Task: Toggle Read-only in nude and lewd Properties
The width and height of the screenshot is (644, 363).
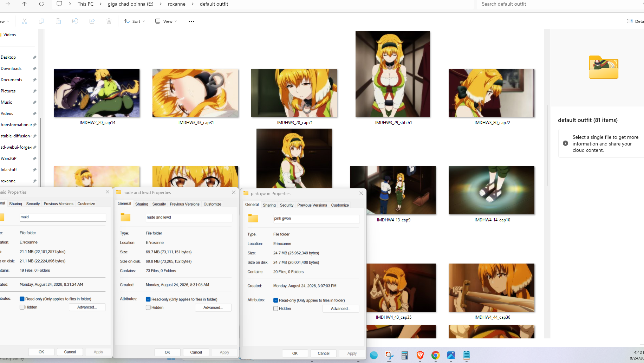Action: [148, 299]
